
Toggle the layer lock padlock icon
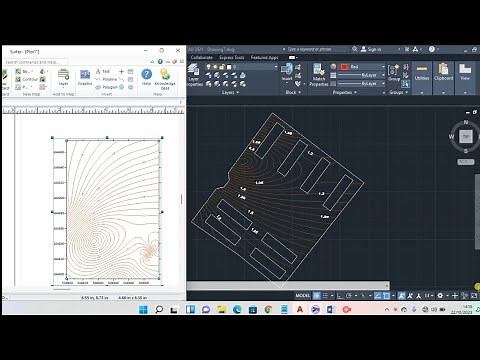click(x=222, y=67)
